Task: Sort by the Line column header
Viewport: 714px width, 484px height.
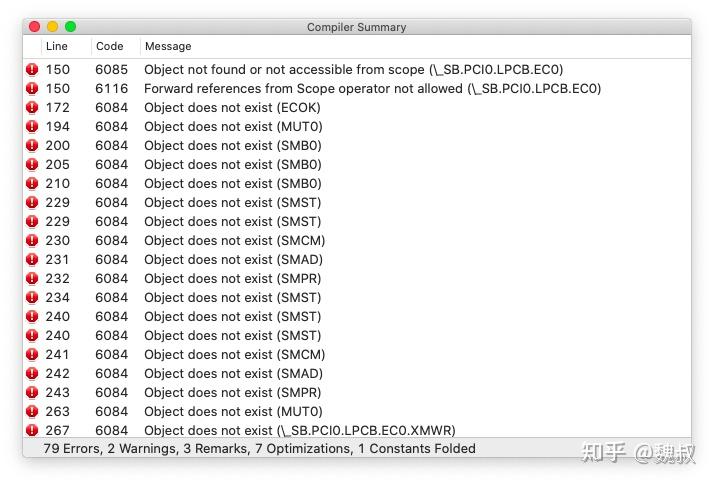Action: (x=57, y=46)
